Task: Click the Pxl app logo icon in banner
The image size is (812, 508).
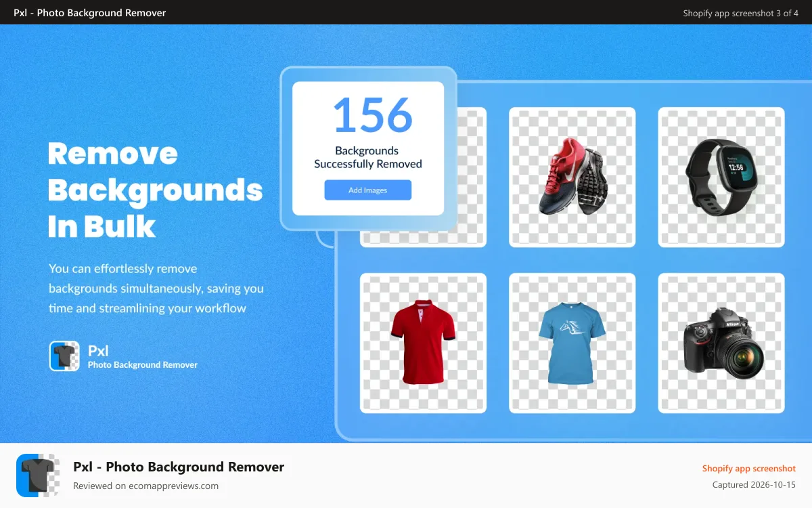Action: 65,356
